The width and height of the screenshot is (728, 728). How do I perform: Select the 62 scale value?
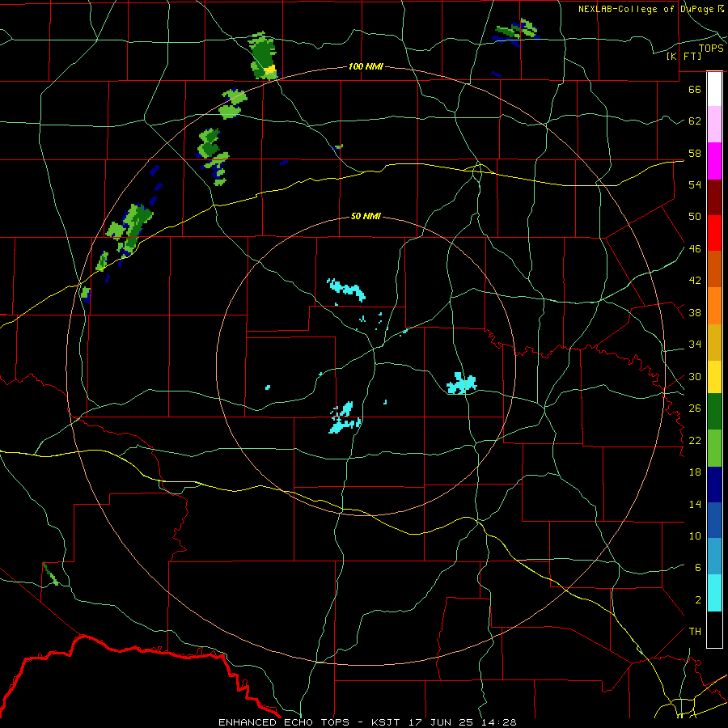(x=695, y=121)
